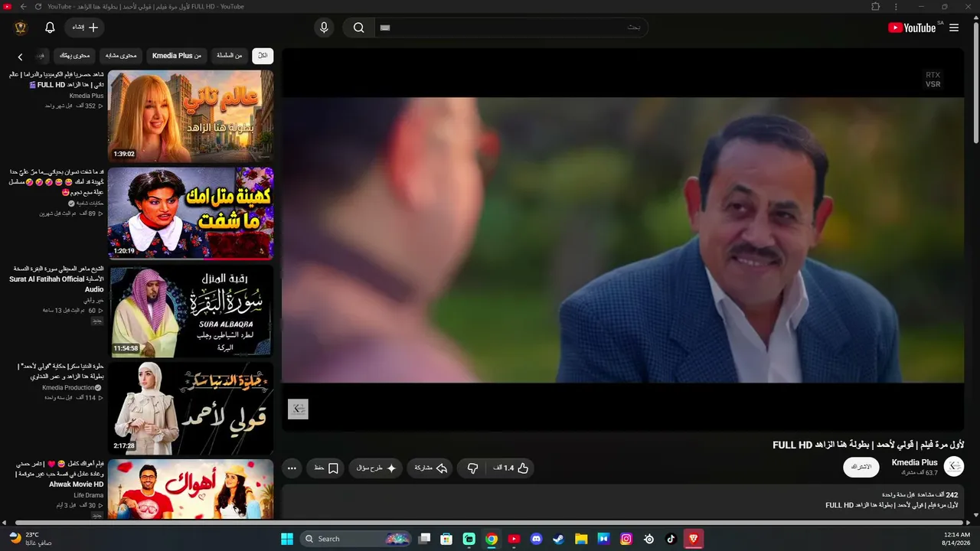Click the Windows taskbar Search box

pyautogui.click(x=357, y=539)
